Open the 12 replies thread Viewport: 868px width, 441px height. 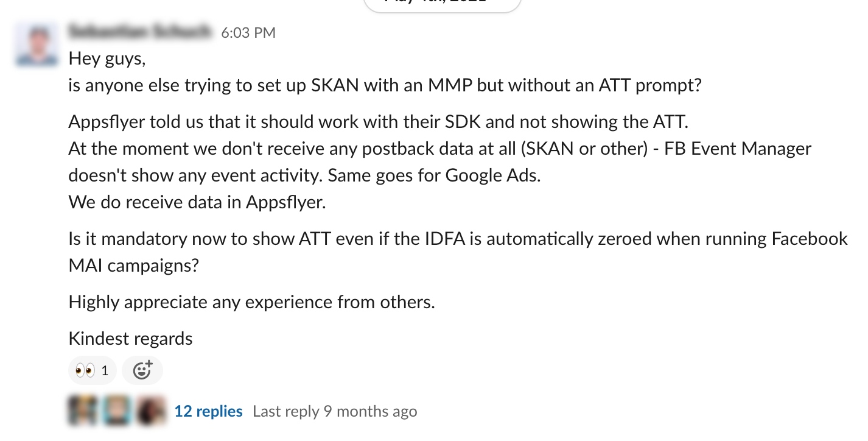coord(208,411)
